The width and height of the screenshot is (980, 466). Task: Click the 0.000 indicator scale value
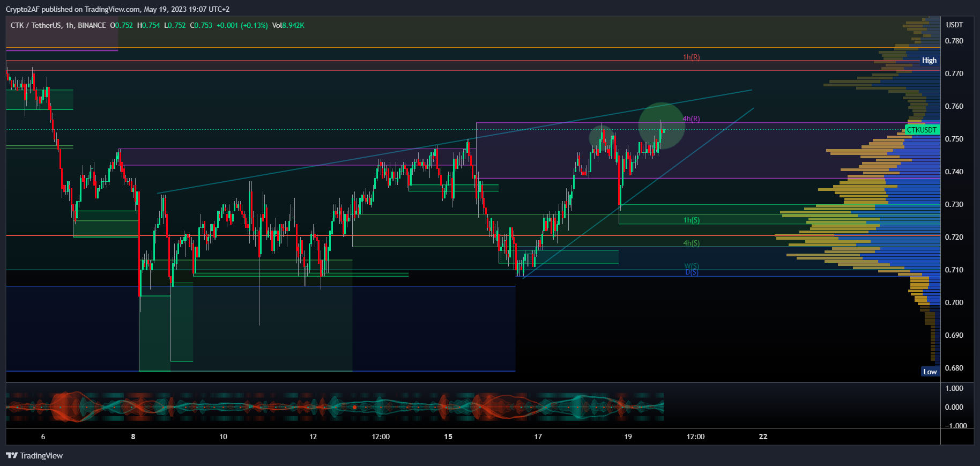[x=954, y=407]
